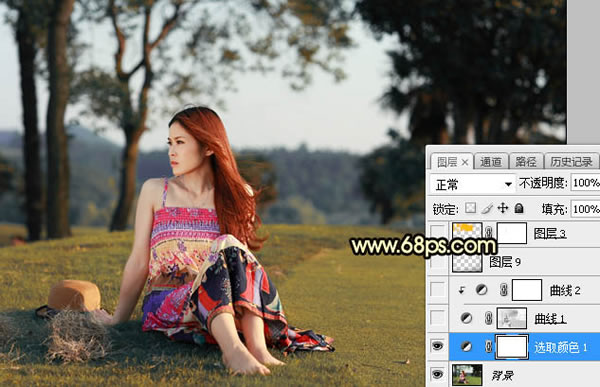Click the lock all padlock icon
The image size is (600, 387).
(x=519, y=208)
